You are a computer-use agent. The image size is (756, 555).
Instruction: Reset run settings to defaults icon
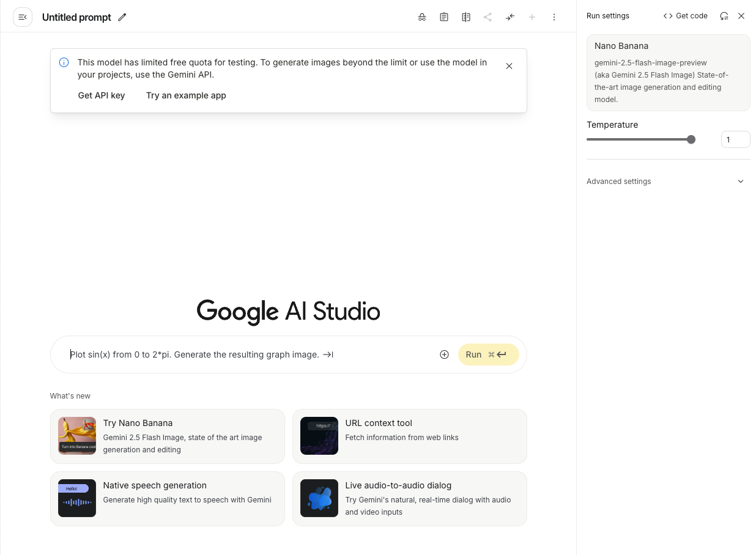pyautogui.click(x=724, y=16)
